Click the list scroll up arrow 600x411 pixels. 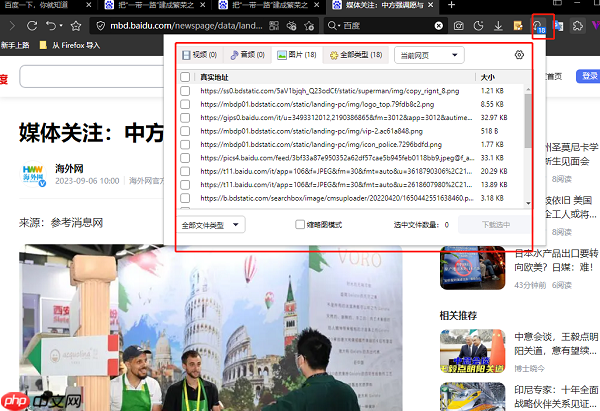(528, 89)
